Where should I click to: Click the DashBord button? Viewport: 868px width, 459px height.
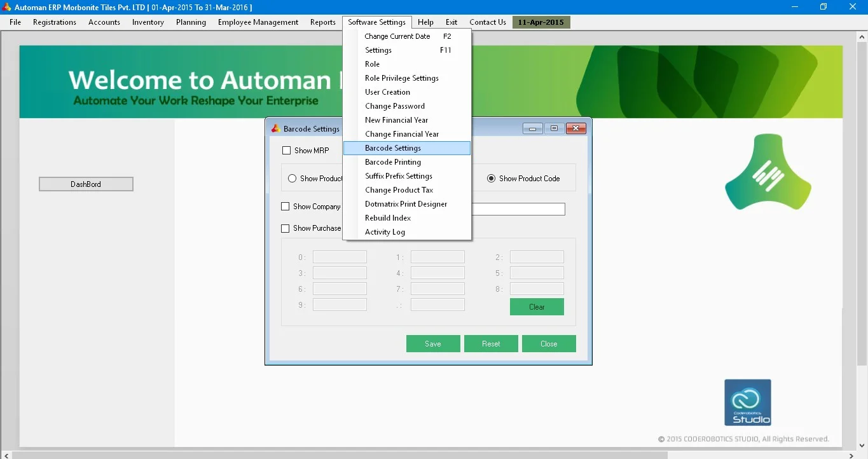tap(86, 184)
